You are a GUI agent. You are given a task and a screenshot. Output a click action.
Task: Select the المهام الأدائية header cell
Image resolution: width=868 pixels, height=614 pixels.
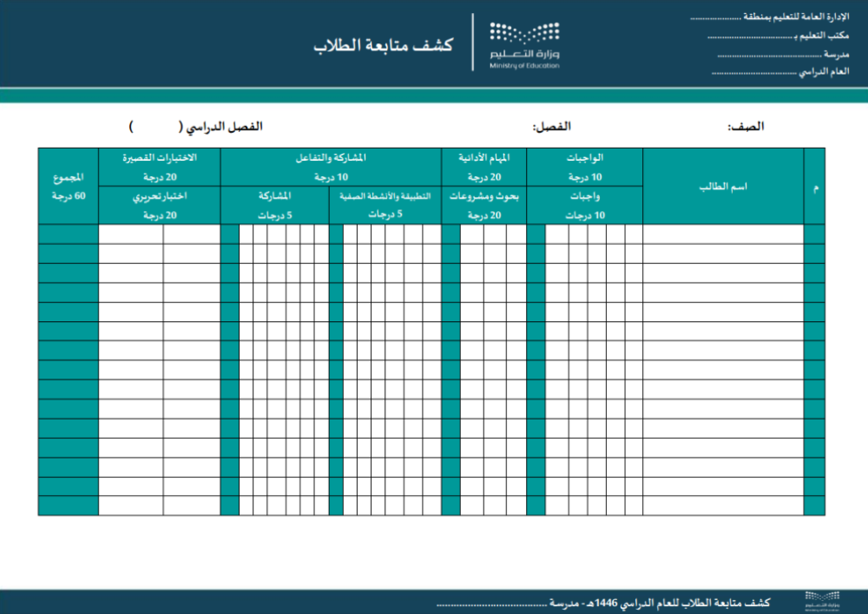click(x=484, y=167)
